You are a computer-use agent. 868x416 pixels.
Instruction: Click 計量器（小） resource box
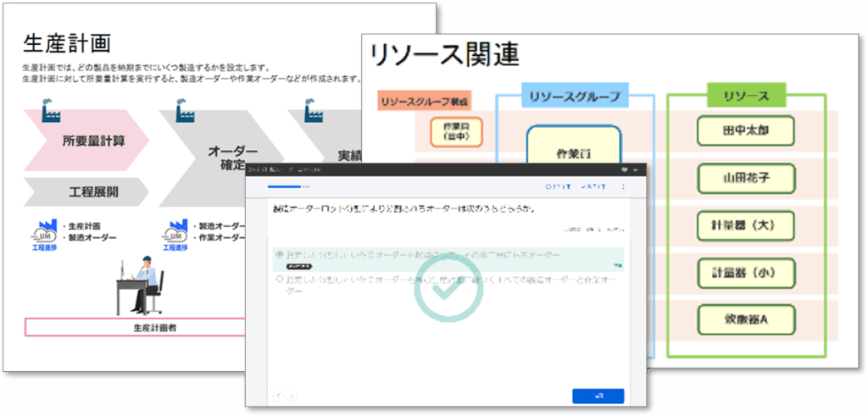(x=746, y=273)
